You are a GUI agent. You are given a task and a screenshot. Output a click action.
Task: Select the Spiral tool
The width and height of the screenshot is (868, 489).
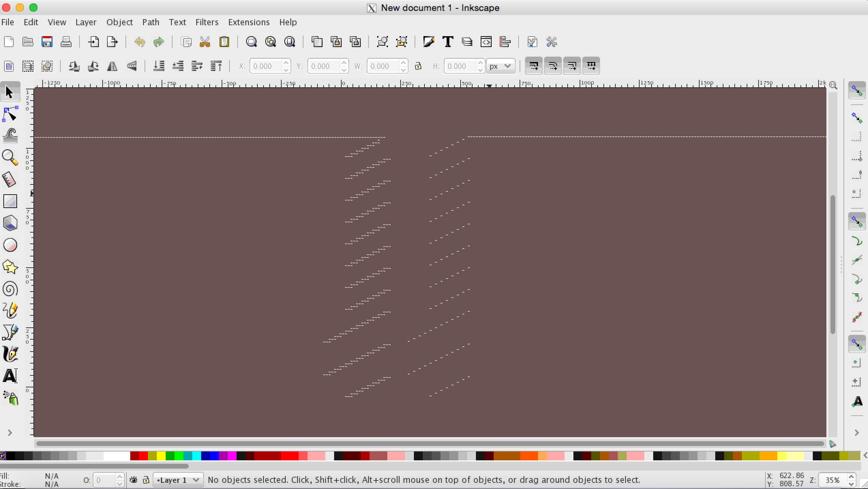pos(10,289)
